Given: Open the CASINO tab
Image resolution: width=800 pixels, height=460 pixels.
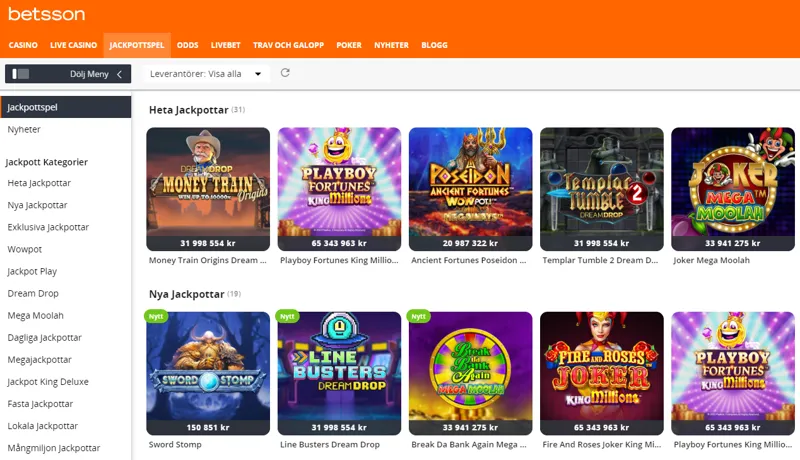Looking at the screenshot, I should point(23,45).
